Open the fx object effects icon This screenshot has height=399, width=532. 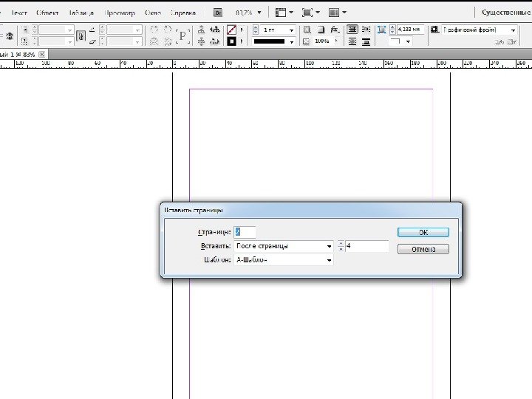(335, 30)
